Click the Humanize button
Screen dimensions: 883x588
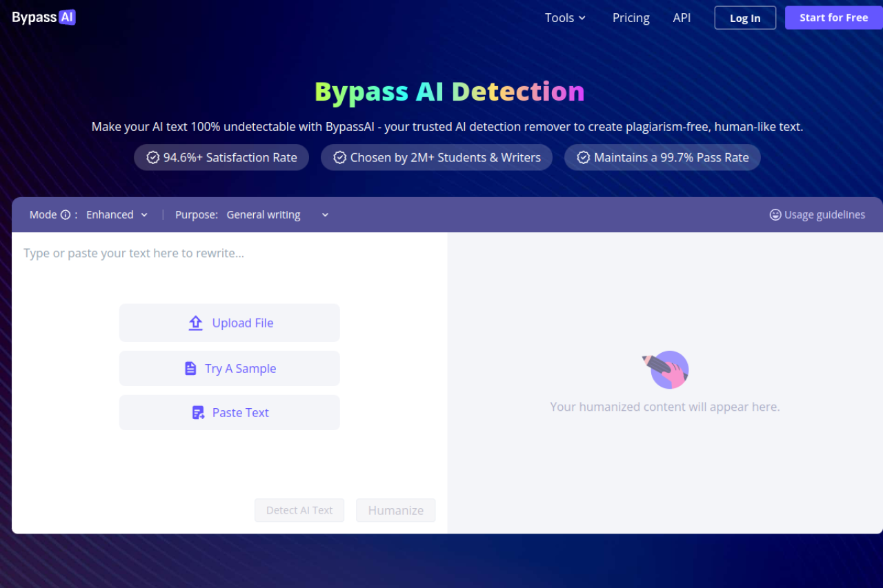tap(396, 510)
